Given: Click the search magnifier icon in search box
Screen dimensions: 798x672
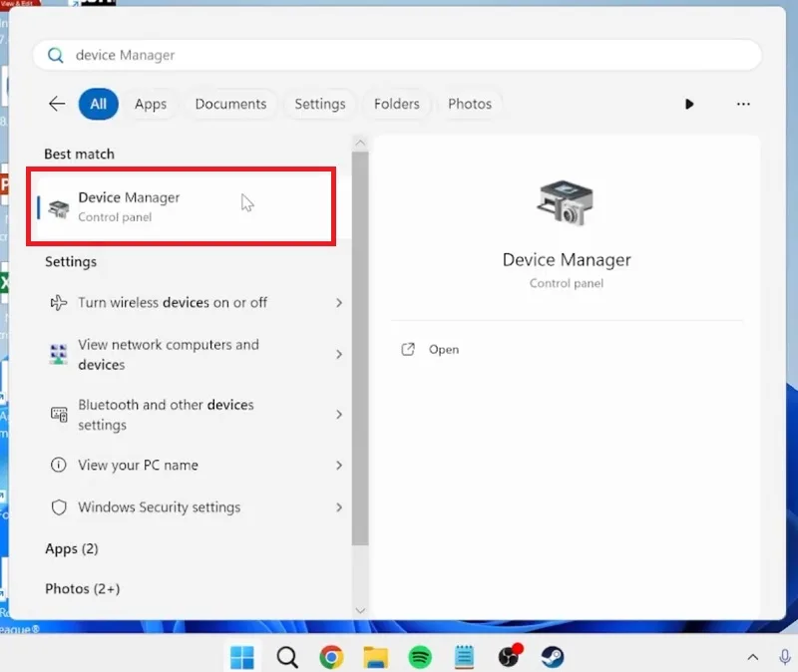Looking at the screenshot, I should click(x=55, y=55).
